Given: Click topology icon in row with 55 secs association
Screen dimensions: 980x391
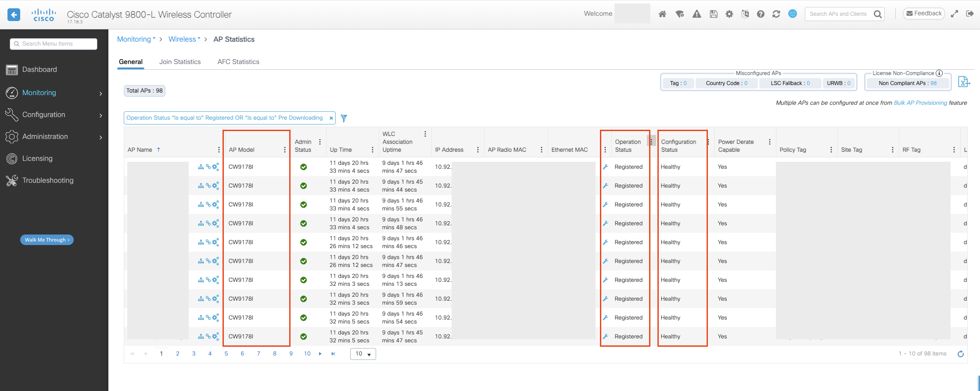Looking at the screenshot, I should tap(201, 205).
